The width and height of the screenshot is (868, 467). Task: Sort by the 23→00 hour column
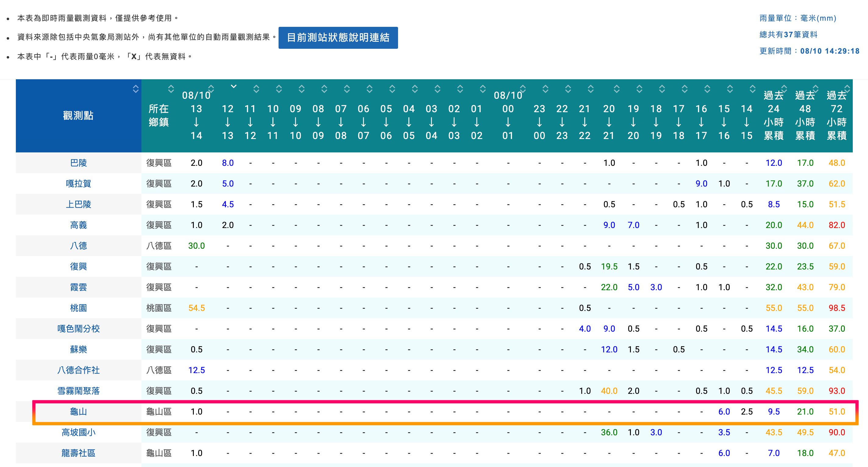point(545,89)
